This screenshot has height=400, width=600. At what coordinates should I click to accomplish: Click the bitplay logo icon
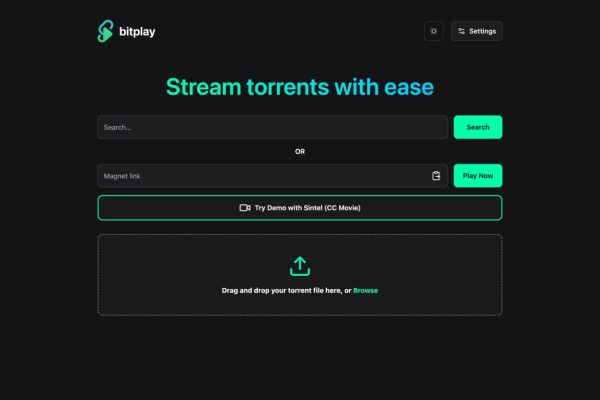tap(105, 31)
